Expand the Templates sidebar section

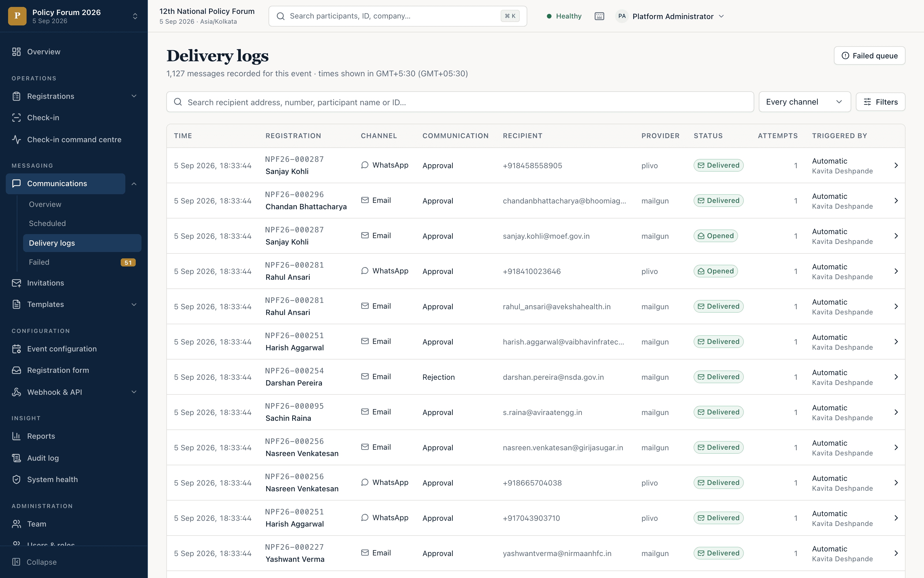point(134,304)
